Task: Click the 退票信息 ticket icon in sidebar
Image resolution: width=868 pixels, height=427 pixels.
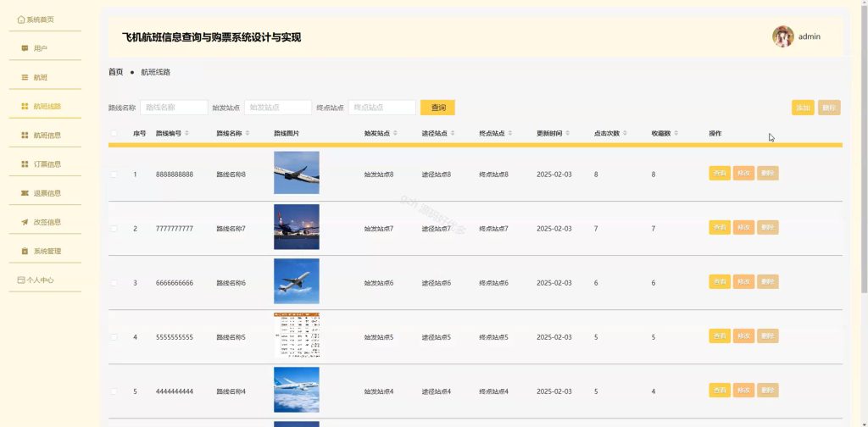Action: coord(25,193)
